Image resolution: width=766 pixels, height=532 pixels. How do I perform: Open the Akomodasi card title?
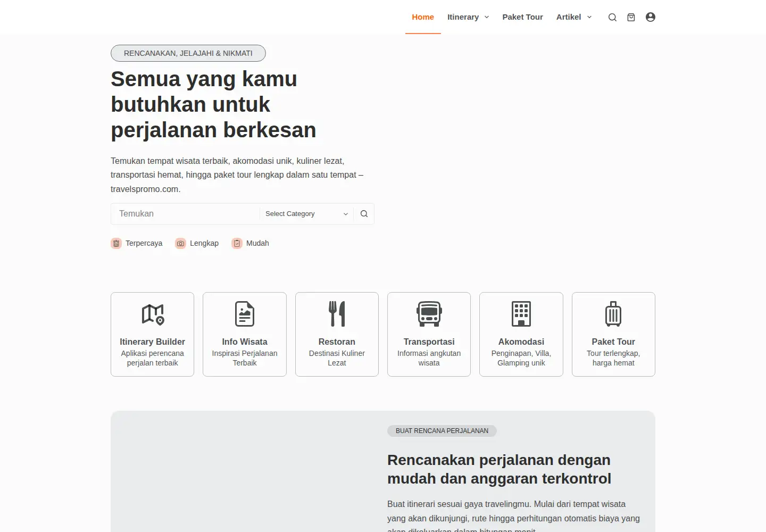521,342
